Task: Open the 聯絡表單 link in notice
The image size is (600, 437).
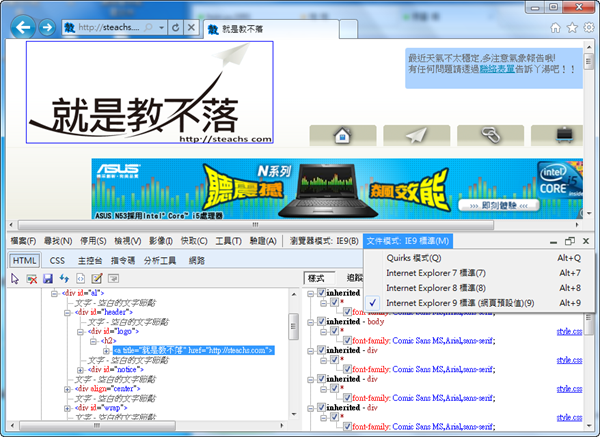Action: coord(497,69)
